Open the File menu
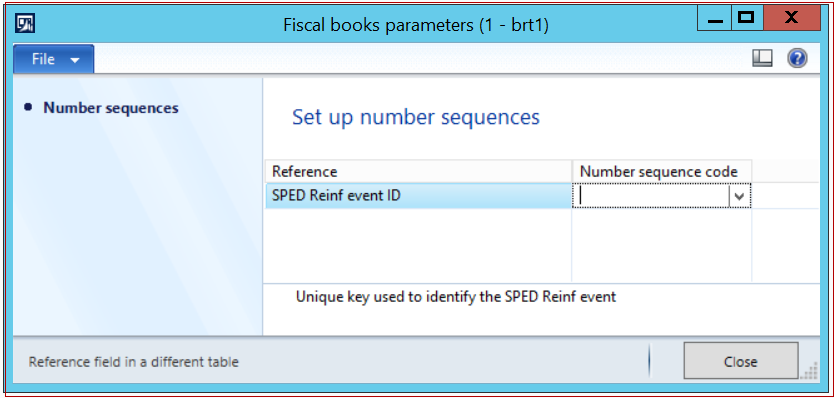834x398 pixels. (54, 59)
